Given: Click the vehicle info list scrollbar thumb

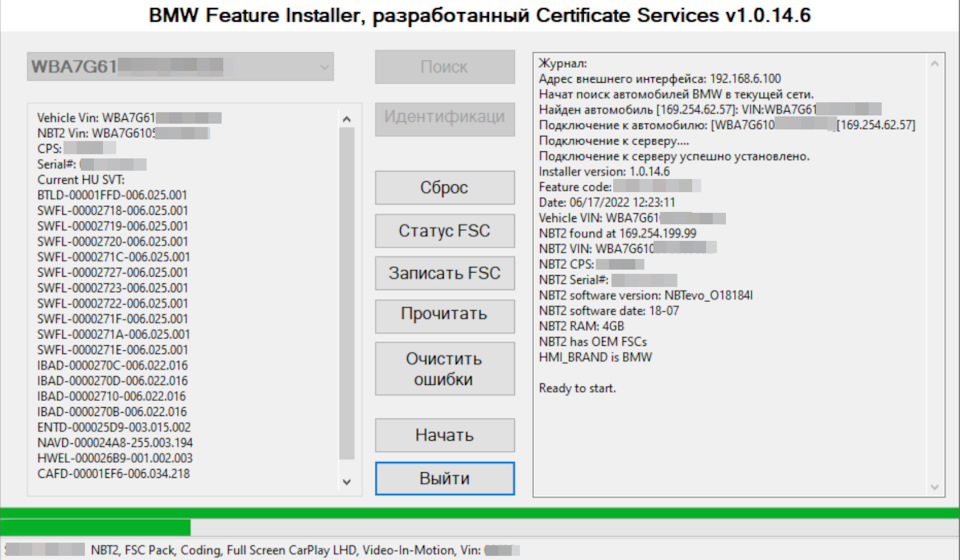Looking at the screenshot, I should 347,293.
